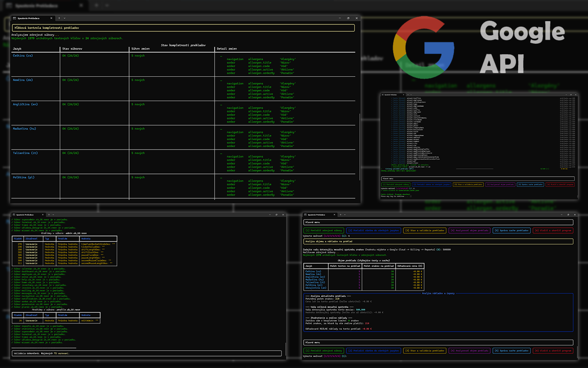Add a new tab in the cost analysis window

pyautogui.click(x=340, y=214)
